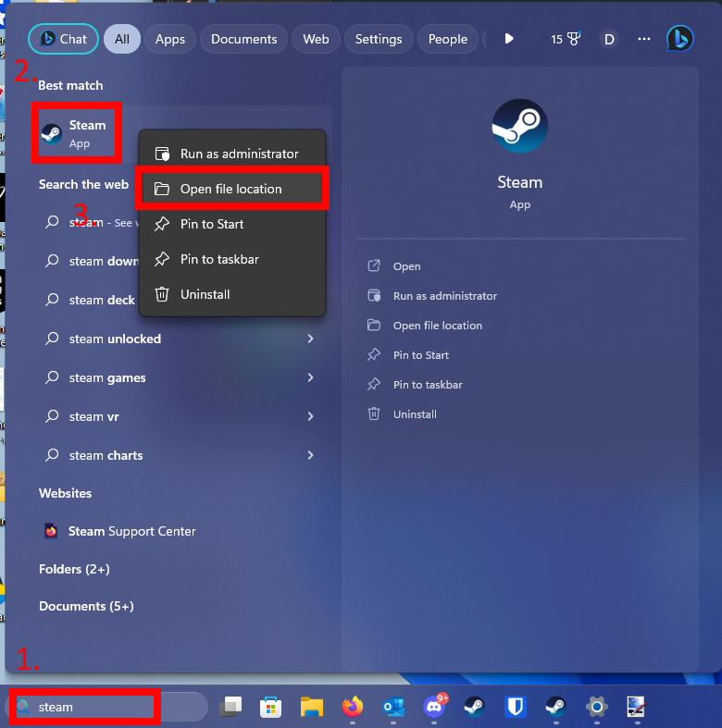Expand the steam unlocked chevron
The image size is (722, 728).
pyautogui.click(x=310, y=339)
